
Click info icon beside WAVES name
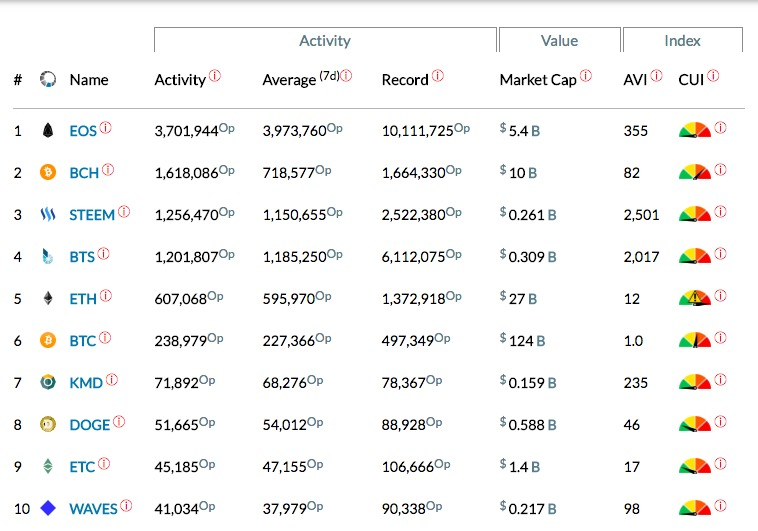pos(126,506)
